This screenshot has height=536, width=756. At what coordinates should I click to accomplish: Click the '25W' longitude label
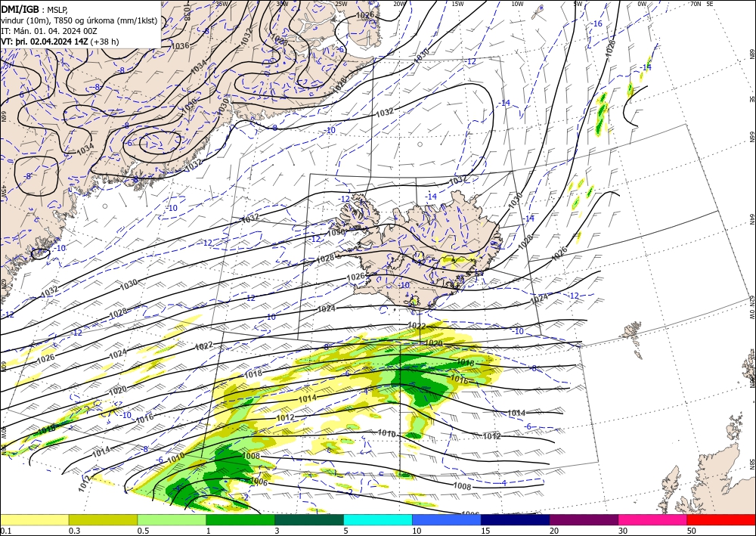click(x=341, y=4)
